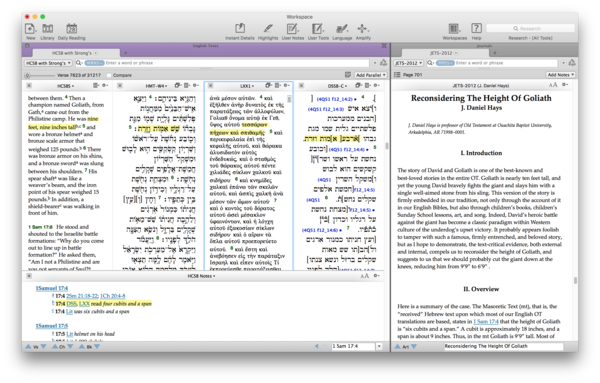Go to next verse with Vs down arrow

(x=43, y=346)
